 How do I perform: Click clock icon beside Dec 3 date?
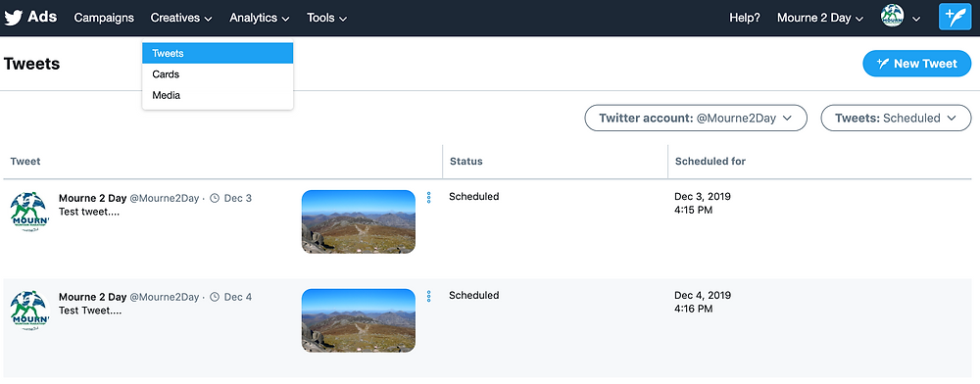[215, 199]
